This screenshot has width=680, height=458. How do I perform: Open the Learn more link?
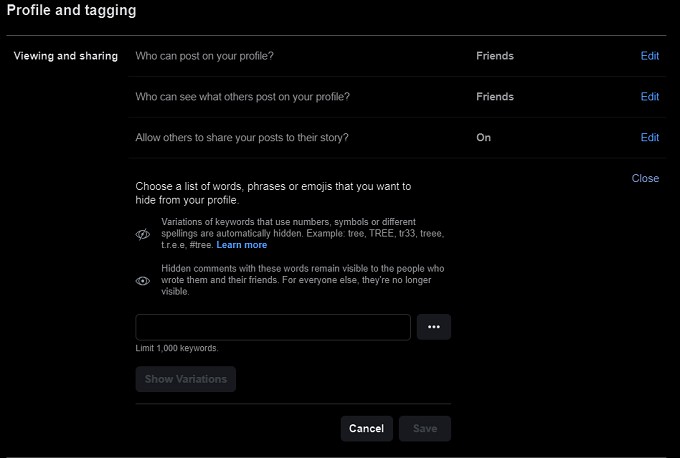(x=242, y=245)
